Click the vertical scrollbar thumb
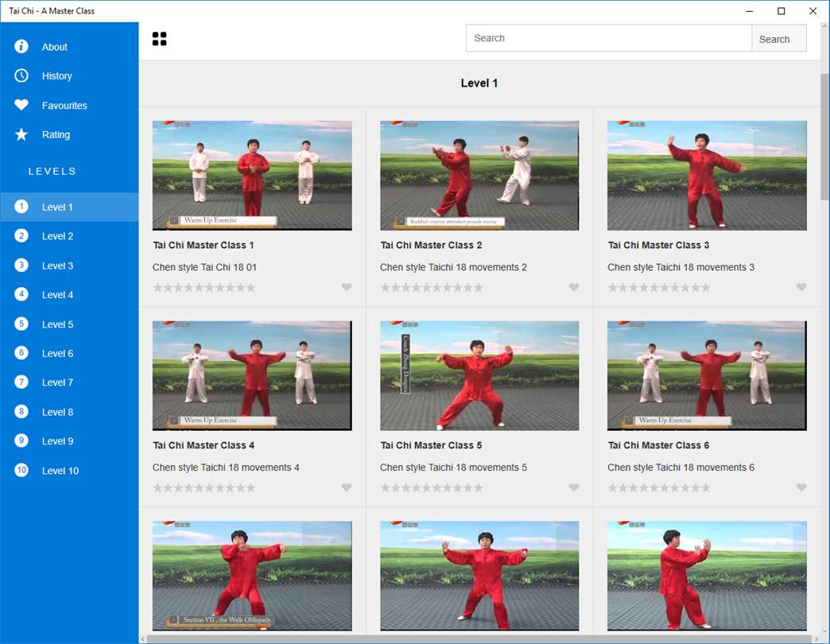The width and height of the screenshot is (830, 644). [x=824, y=137]
